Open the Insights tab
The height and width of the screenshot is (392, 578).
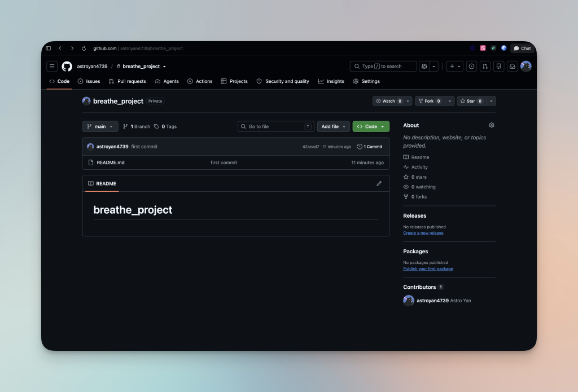[331, 81]
